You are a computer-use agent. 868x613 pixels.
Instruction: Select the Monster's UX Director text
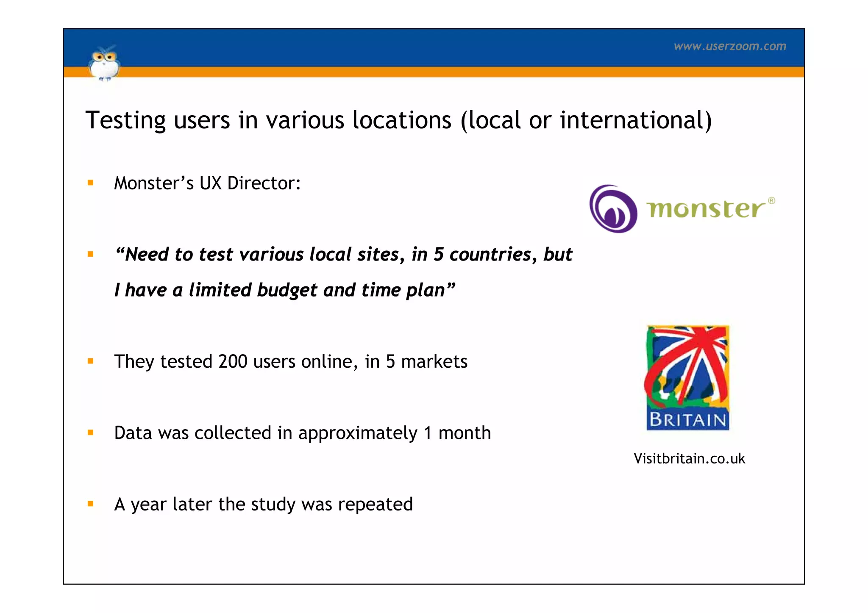click(x=207, y=183)
